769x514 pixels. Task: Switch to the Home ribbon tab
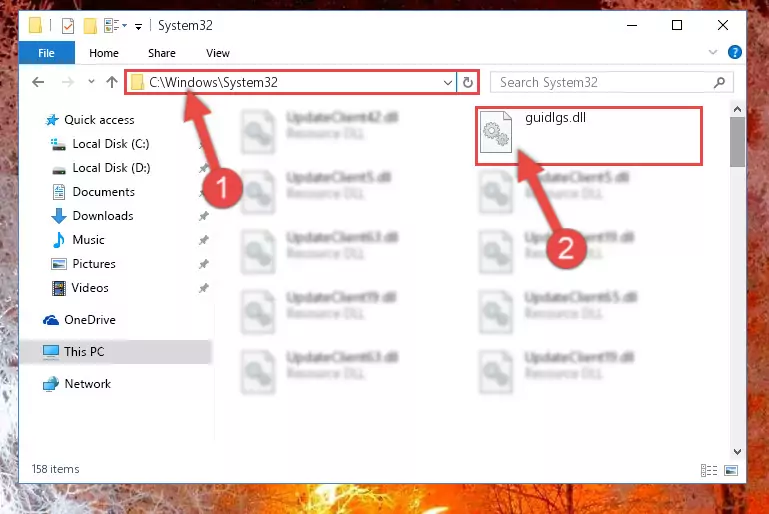[103, 53]
